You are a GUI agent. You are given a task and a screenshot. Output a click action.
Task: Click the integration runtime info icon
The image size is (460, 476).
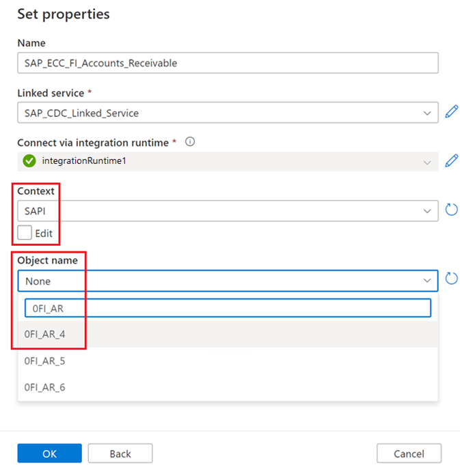tap(190, 142)
